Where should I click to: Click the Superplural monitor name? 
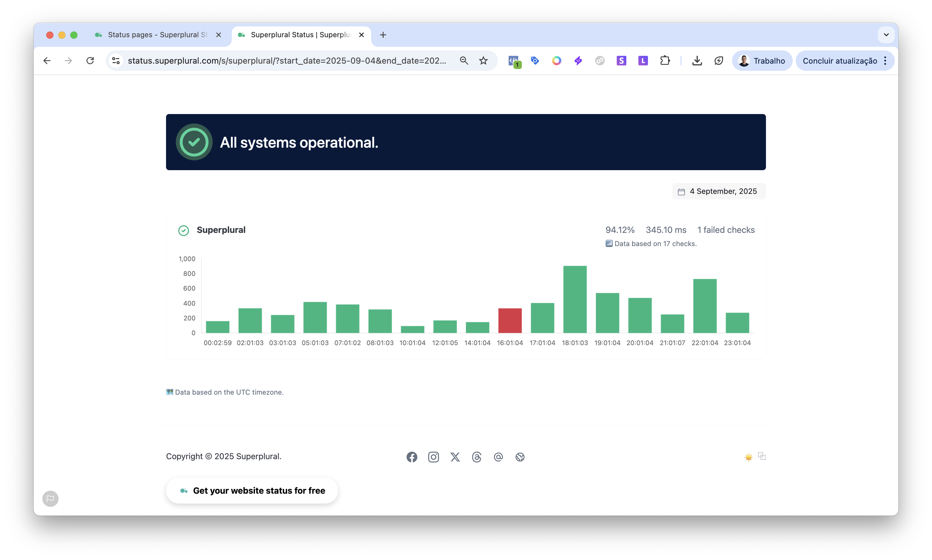pyautogui.click(x=221, y=230)
